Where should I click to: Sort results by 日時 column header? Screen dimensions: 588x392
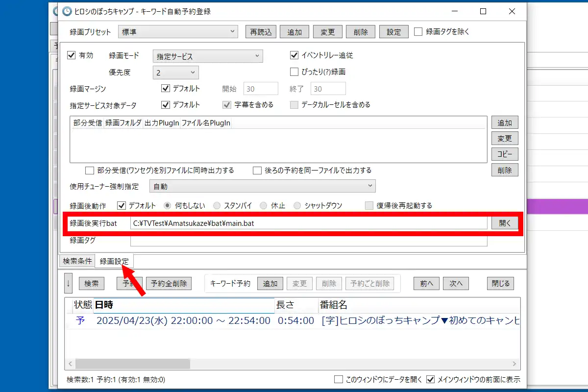tap(184, 305)
